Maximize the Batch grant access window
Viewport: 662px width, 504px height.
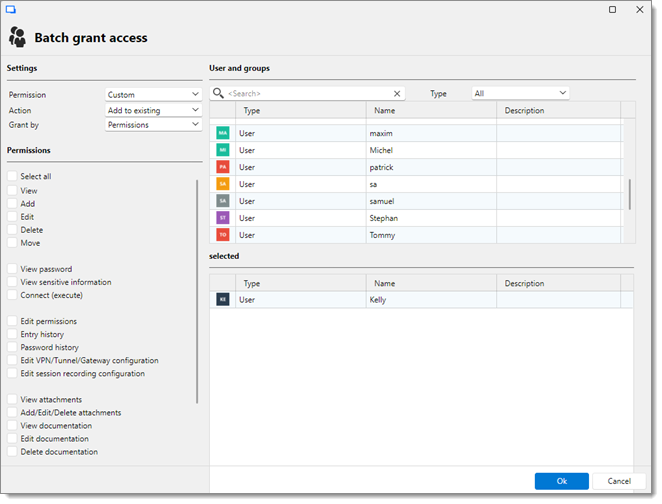pyautogui.click(x=612, y=9)
